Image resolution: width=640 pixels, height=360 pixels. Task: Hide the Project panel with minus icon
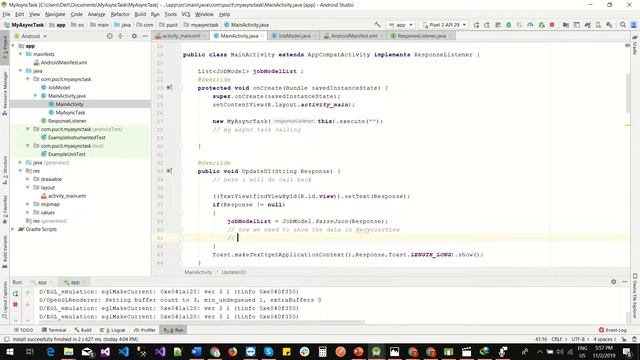[x=145, y=36]
